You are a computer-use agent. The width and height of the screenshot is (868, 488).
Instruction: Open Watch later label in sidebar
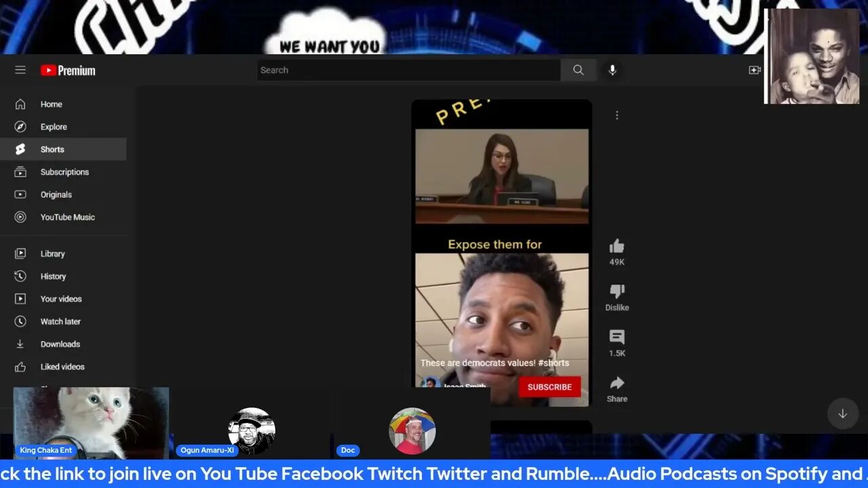click(60, 321)
